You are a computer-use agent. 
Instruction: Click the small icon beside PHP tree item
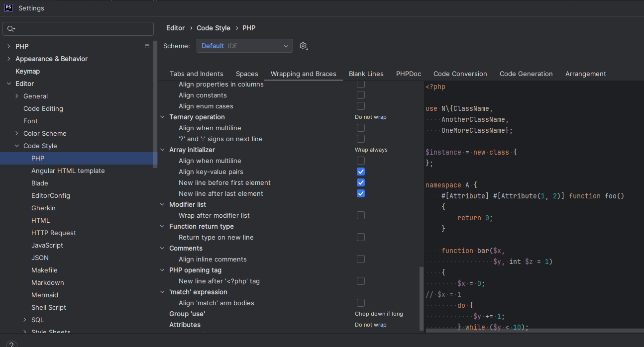147,46
